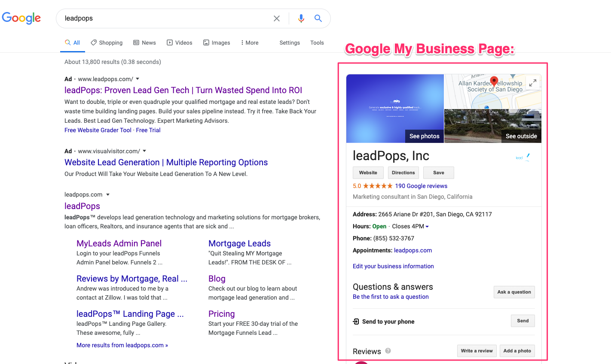Open the MyLeads Admin Panel sitelink
Image resolution: width=611 pixels, height=364 pixels.
119,243
